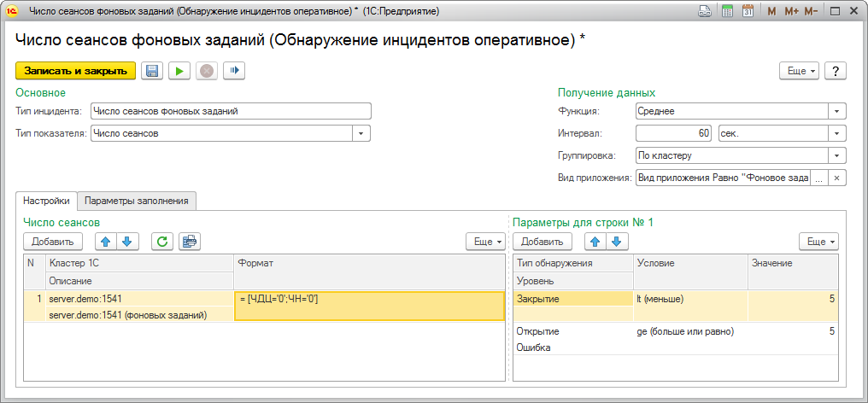Open interval units dropdown (сек.)
The image size is (868, 403).
point(837,133)
